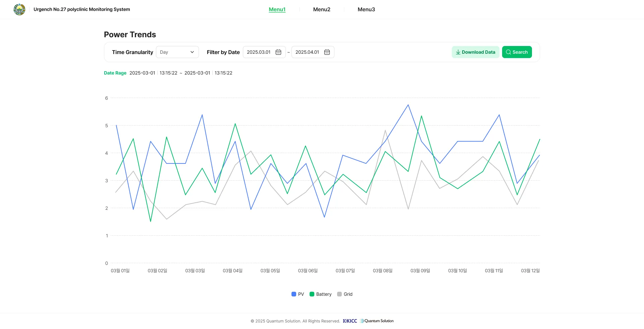Open Menu3 in top navigation
The image size is (644, 329).
[366, 9]
